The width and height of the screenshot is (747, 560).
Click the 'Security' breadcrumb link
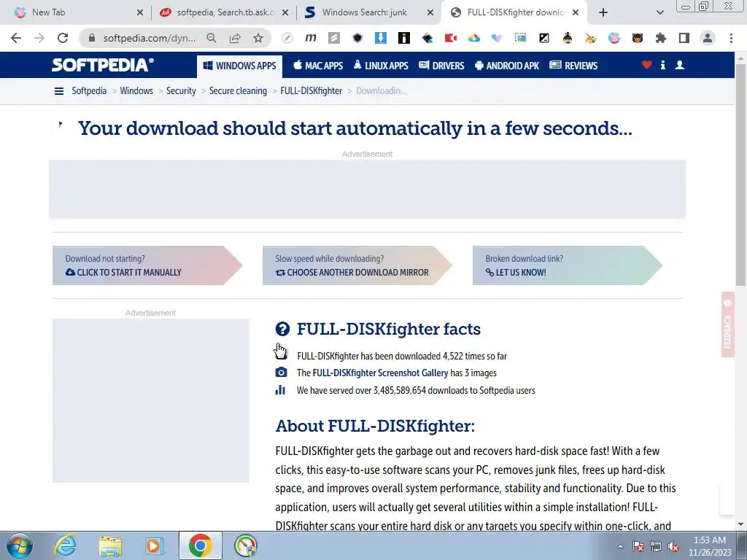181,90
